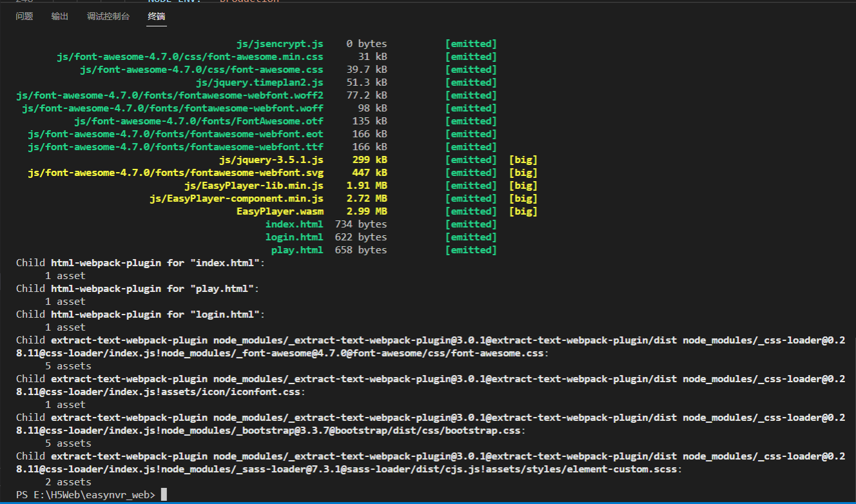856x504 pixels.
Task: Activate the 终端 tab
Action: pyautogui.click(x=157, y=16)
